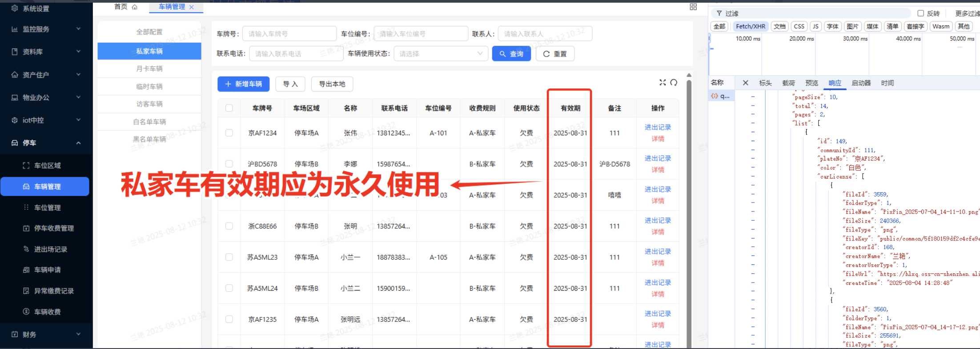Check the row checkbox for 京AF1234

click(229, 133)
